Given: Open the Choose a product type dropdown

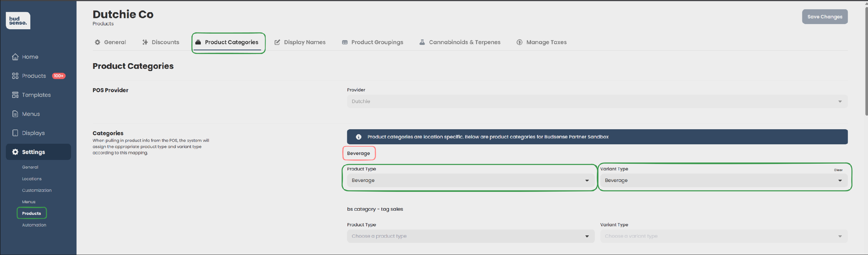Looking at the screenshot, I should [x=471, y=236].
